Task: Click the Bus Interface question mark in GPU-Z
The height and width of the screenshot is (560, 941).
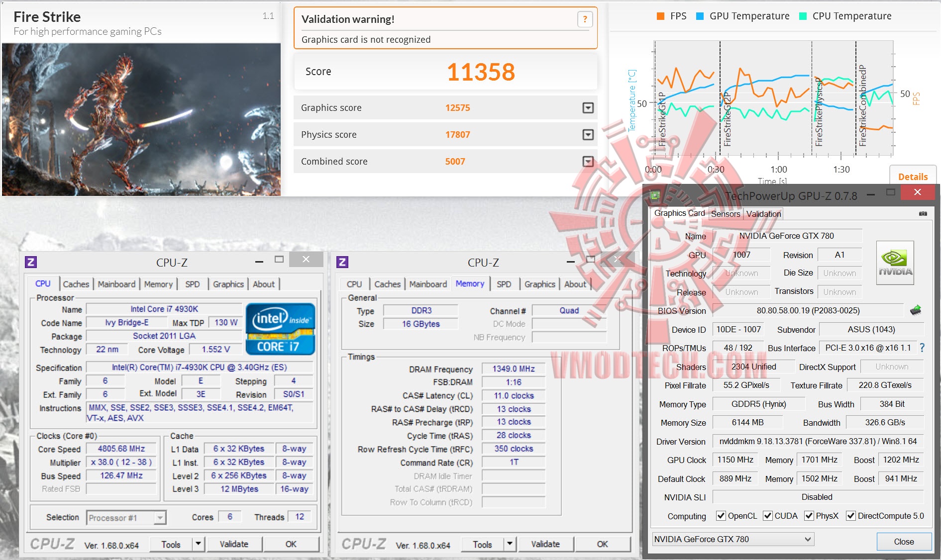Action: pos(922,348)
